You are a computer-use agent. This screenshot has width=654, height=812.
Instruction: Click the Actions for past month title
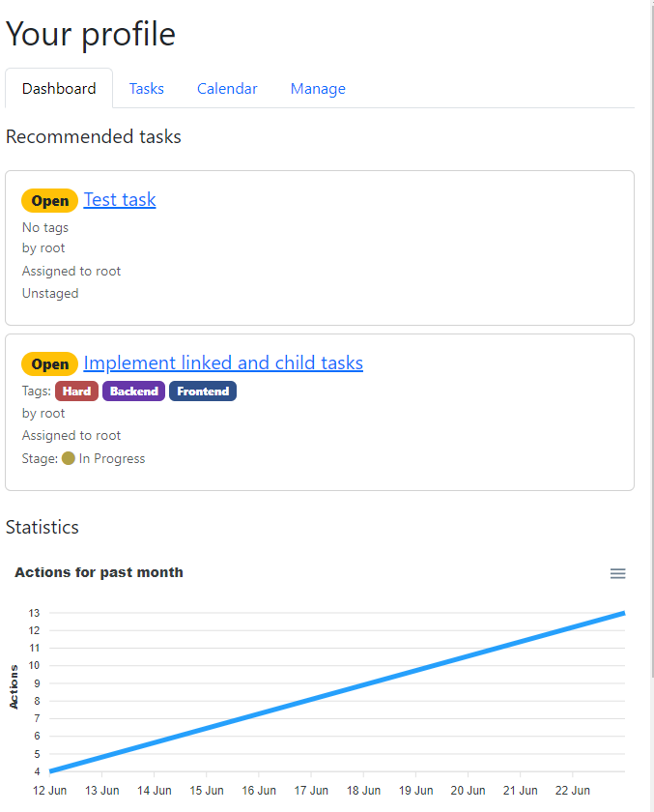99,572
